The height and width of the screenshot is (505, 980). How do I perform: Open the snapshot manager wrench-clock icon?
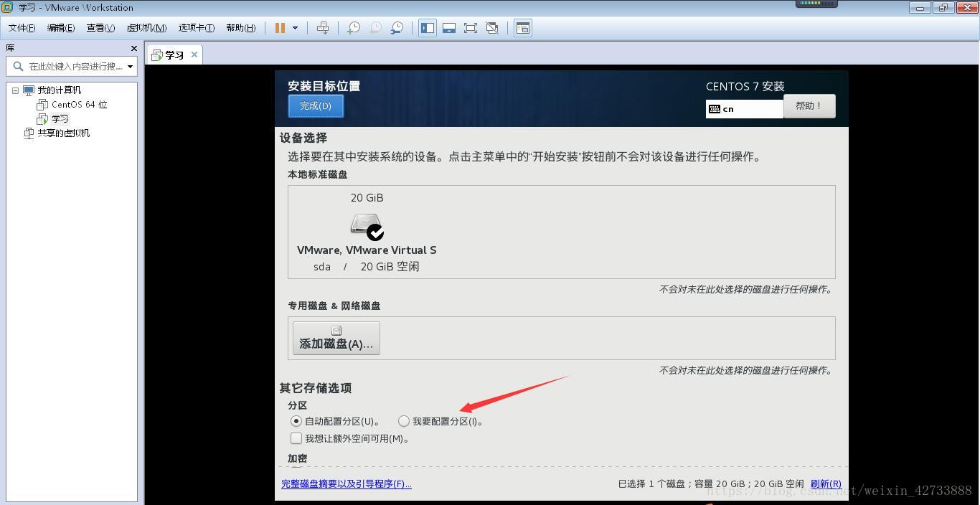[397, 28]
